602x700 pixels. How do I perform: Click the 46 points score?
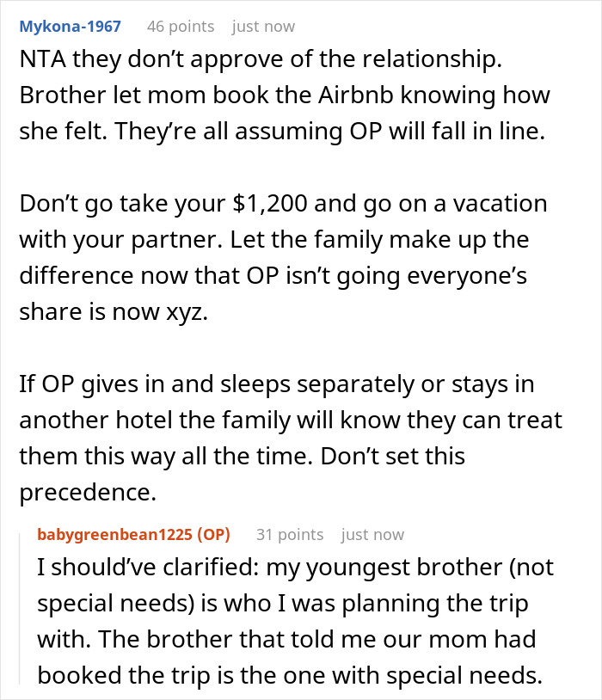click(180, 26)
